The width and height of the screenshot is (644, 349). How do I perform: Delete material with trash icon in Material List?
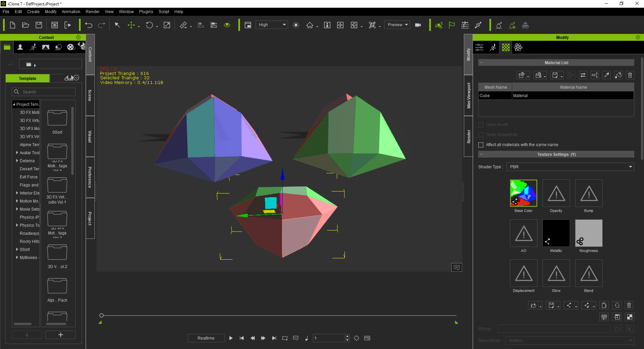[x=630, y=75]
